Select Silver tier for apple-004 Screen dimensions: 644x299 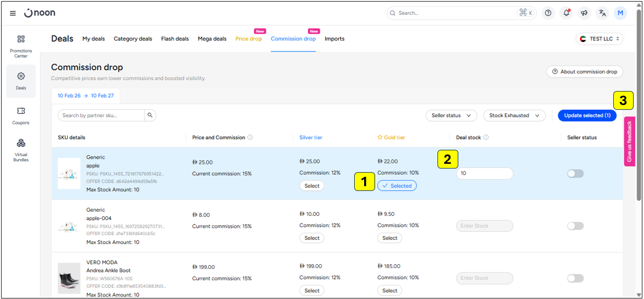coord(312,238)
